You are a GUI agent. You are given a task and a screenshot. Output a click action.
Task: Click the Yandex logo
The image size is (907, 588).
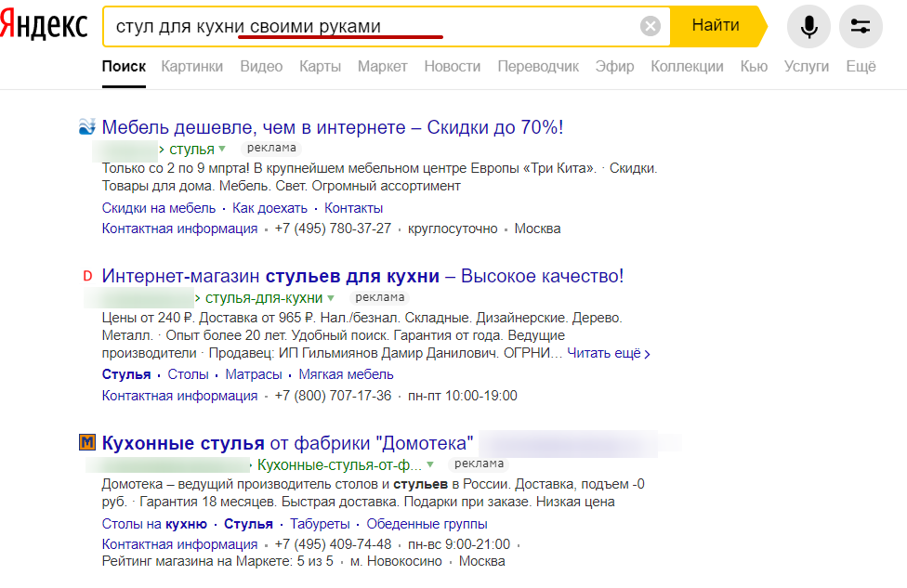coord(44,26)
